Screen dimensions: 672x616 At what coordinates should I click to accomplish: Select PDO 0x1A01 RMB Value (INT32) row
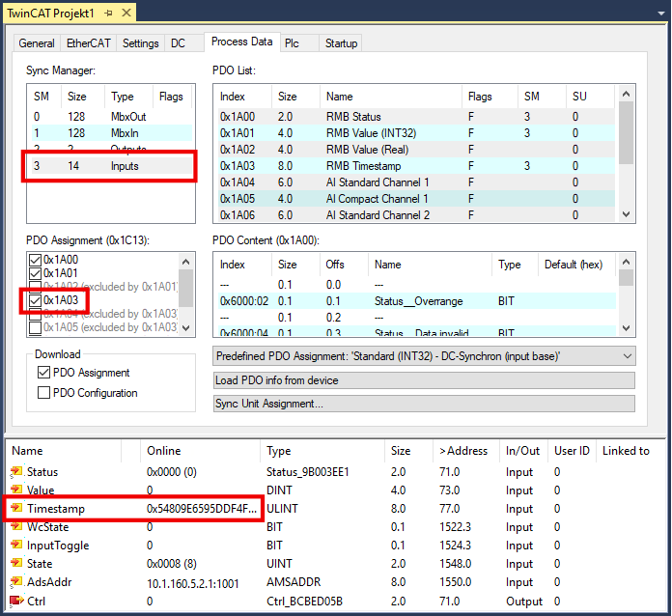(x=415, y=133)
